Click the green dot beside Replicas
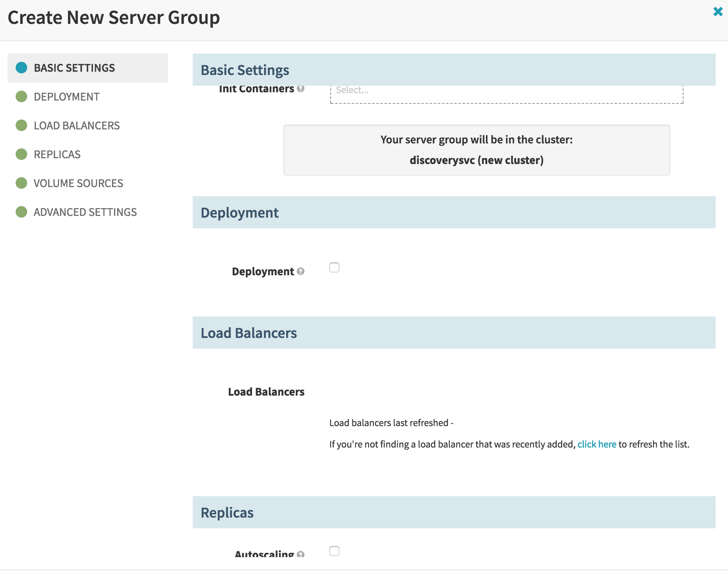 tap(21, 154)
